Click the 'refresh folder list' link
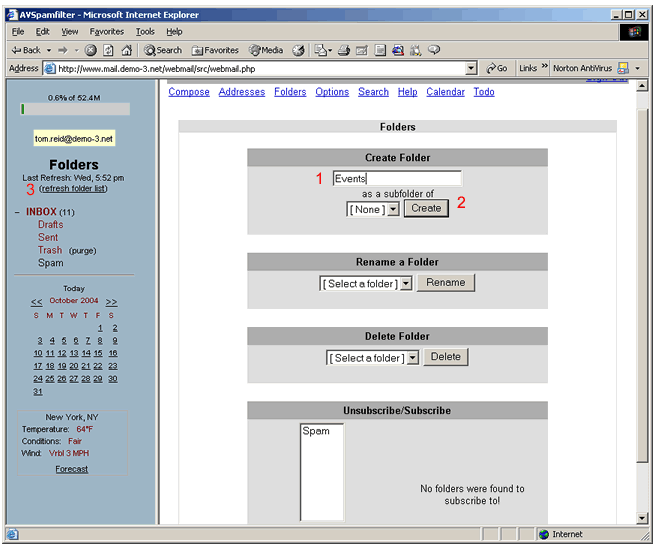The height and width of the screenshot is (548, 660). 73,188
